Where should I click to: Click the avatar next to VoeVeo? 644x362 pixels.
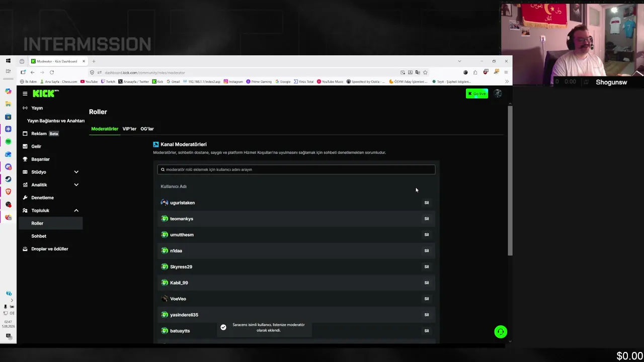click(165, 299)
